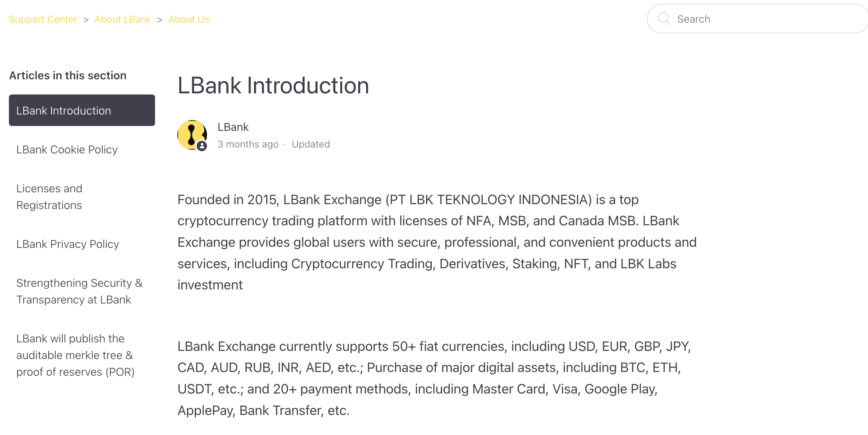This screenshot has height=435, width=868.
Task: Click the paragraph about supported fiat currencies
Action: [434, 378]
